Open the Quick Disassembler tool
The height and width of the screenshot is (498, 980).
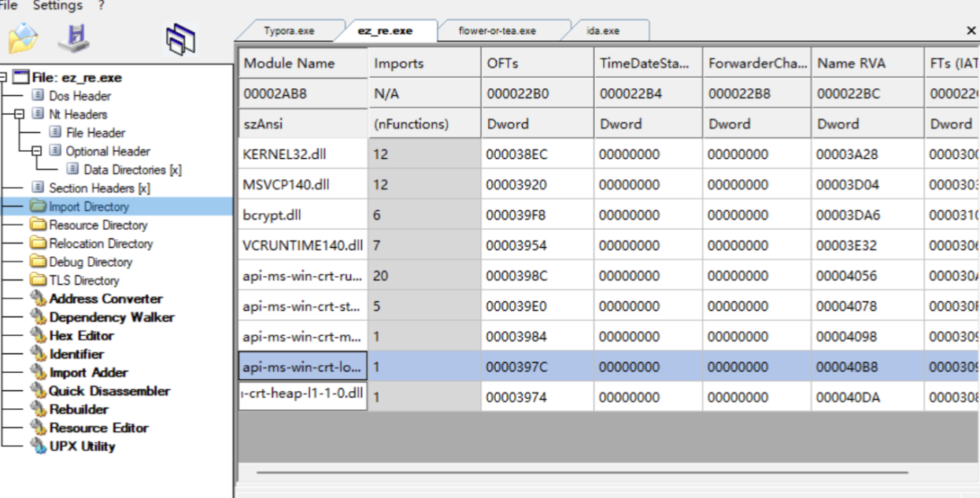109,391
